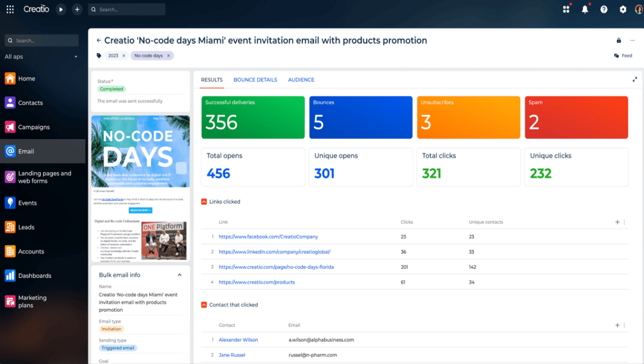Collapse the Bulk email info section

pyautogui.click(x=179, y=275)
